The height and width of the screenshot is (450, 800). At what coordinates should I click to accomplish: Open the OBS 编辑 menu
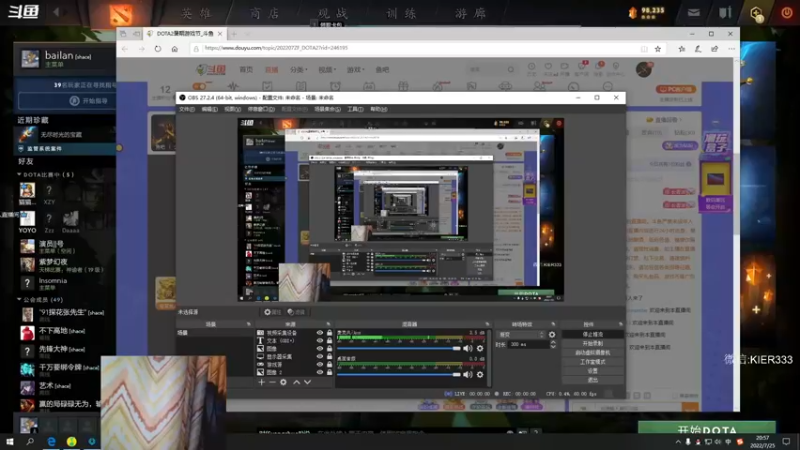tap(209, 109)
